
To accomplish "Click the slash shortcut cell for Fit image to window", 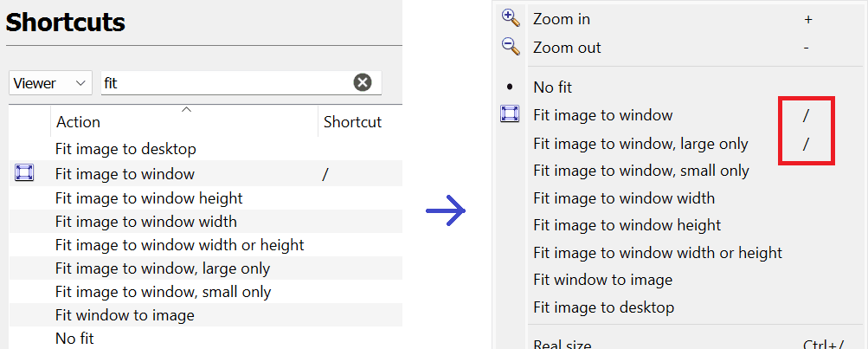I will pos(325,174).
